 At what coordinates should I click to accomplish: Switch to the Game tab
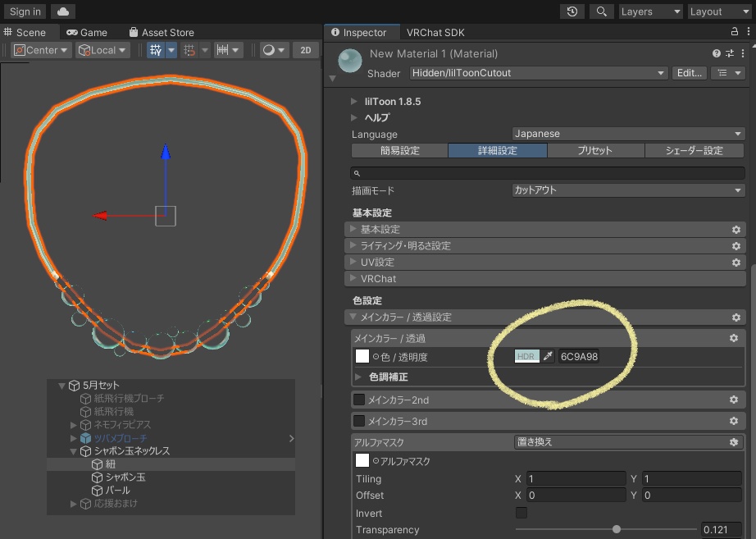(87, 32)
